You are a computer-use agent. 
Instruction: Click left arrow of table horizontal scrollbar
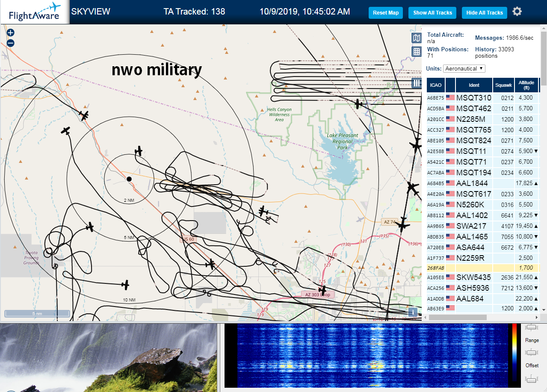[425, 318]
